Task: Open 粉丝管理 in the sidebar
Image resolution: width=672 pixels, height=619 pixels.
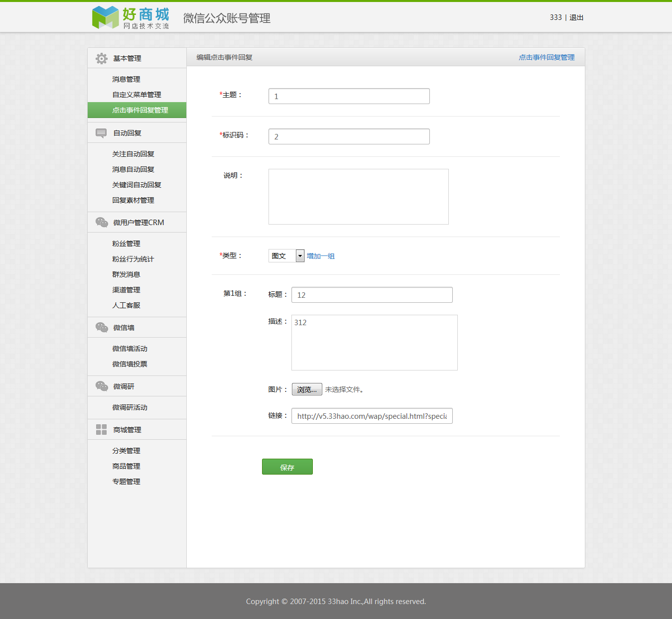Action: point(126,244)
